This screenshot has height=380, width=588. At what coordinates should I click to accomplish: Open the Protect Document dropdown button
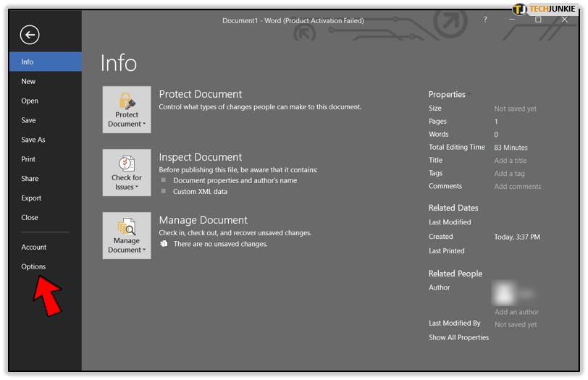127,109
